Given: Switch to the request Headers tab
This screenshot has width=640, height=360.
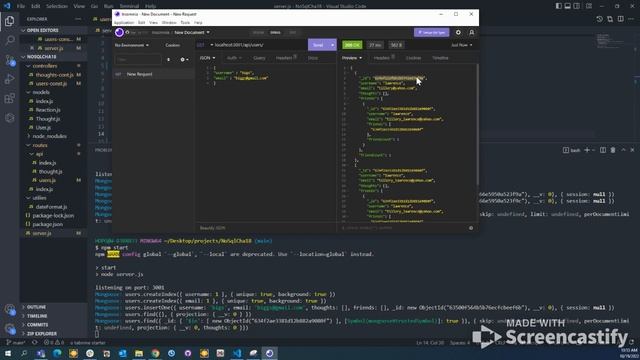Looking at the screenshot, I should [x=286, y=58].
